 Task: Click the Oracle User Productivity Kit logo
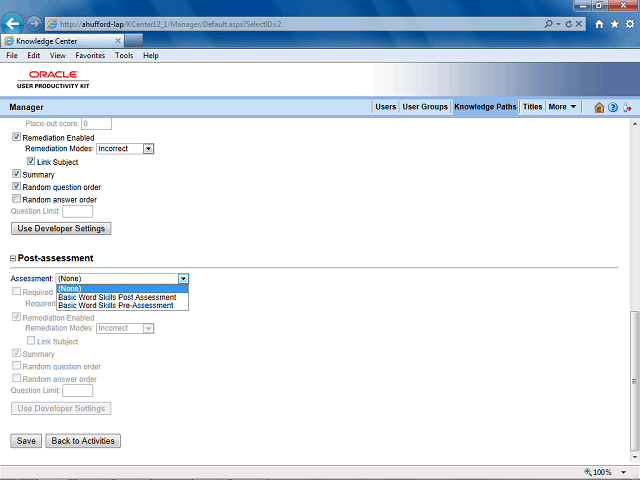pos(53,79)
